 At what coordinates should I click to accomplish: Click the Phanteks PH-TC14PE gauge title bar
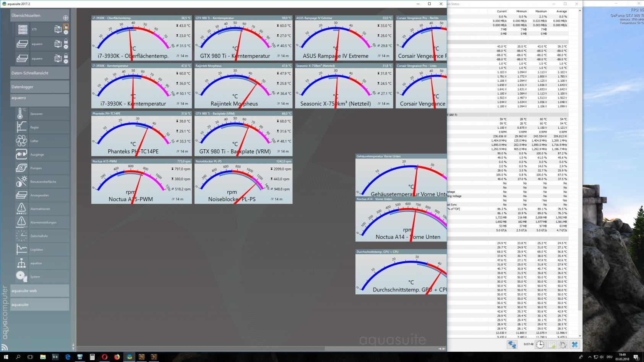click(x=141, y=113)
